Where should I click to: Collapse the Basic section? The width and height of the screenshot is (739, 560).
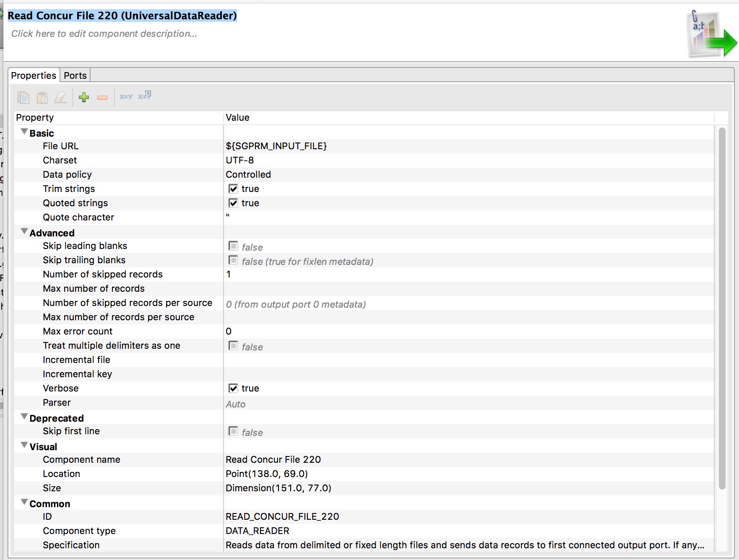click(x=24, y=131)
